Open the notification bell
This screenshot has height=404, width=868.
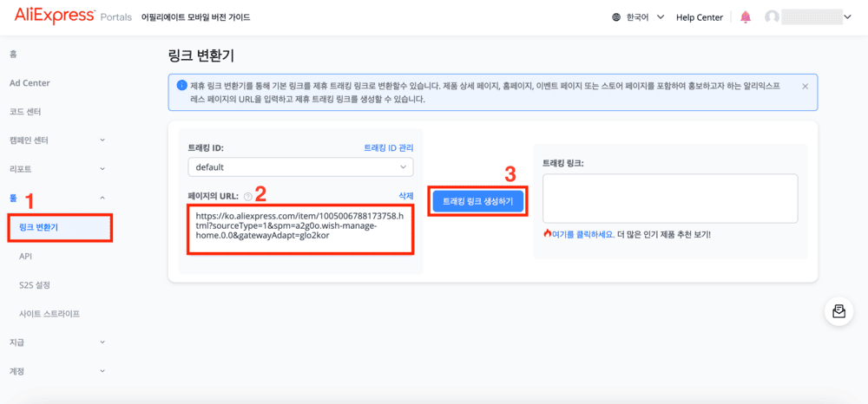point(746,17)
